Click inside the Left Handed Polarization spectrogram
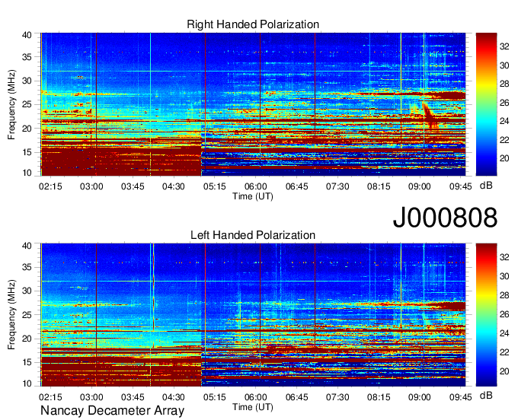The height and width of the screenshot is (420, 518). point(253,315)
